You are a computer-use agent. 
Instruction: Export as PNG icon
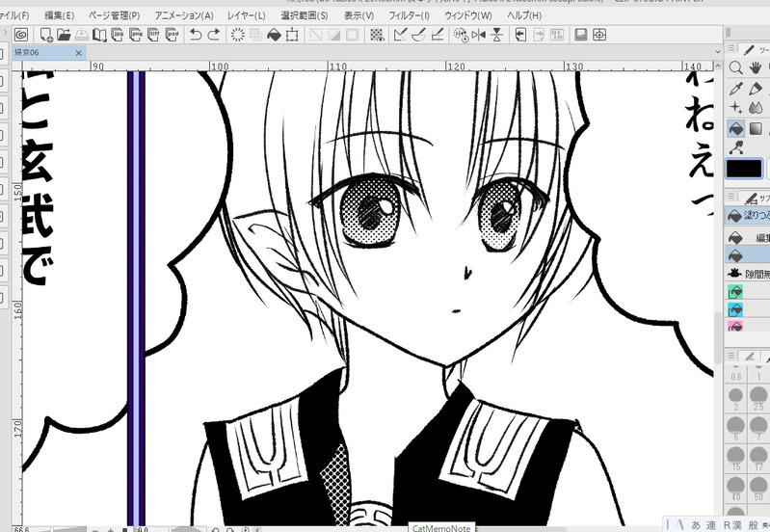pyautogui.click(x=136, y=35)
